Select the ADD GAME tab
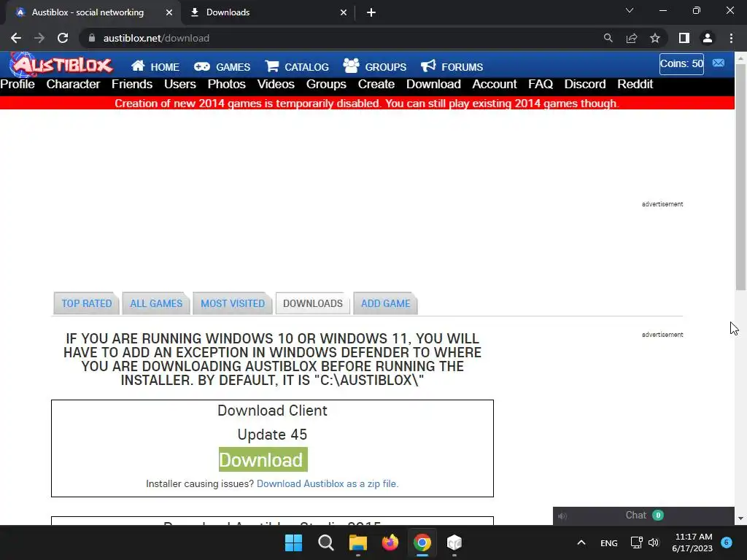This screenshot has width=747, height=560. click(x=385, y=303)
